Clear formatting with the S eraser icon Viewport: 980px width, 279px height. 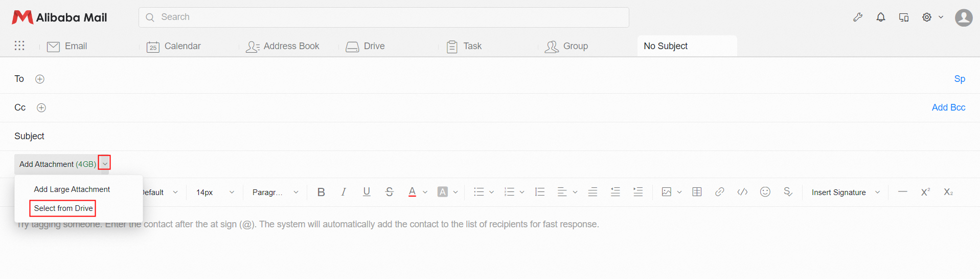788,192
